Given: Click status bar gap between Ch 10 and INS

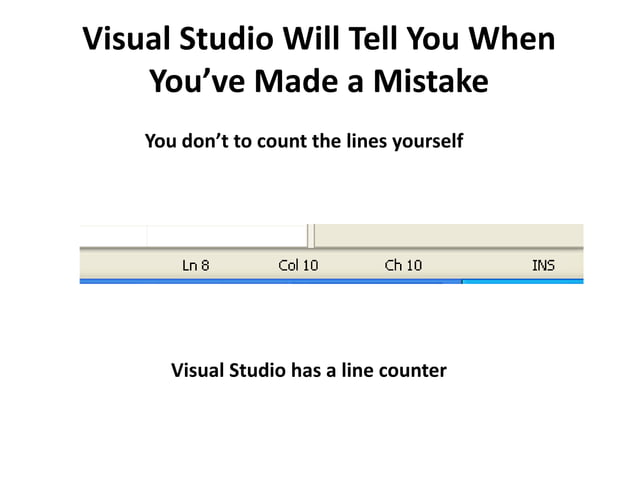Looking at the screenshot, I should tap(477, 265).
